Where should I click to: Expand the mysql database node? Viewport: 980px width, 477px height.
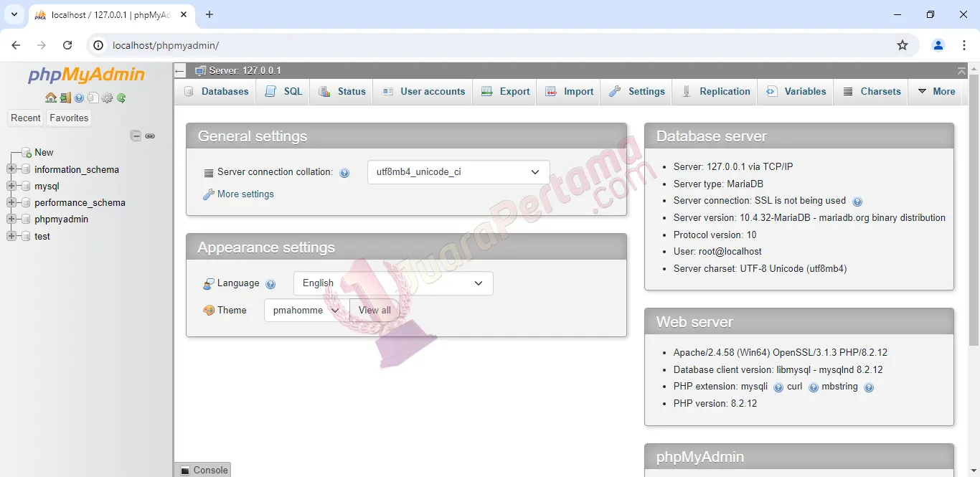[10, 186]
